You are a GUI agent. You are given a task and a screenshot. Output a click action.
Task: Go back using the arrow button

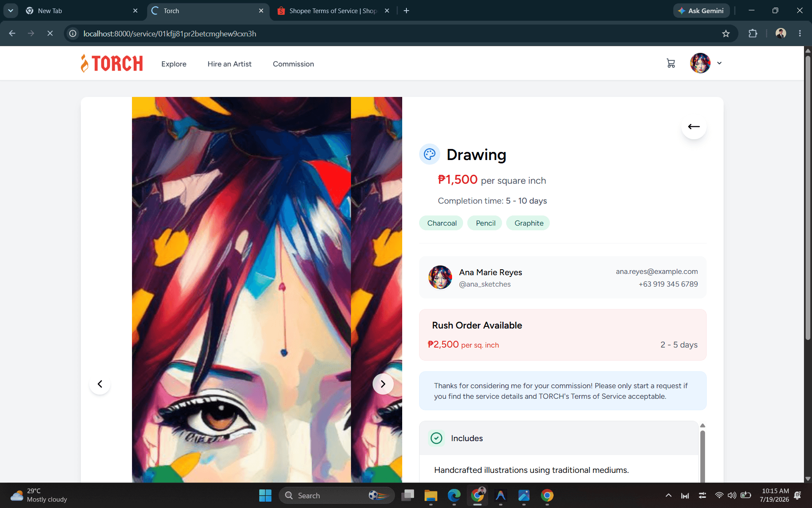click(x=694, y=127)
